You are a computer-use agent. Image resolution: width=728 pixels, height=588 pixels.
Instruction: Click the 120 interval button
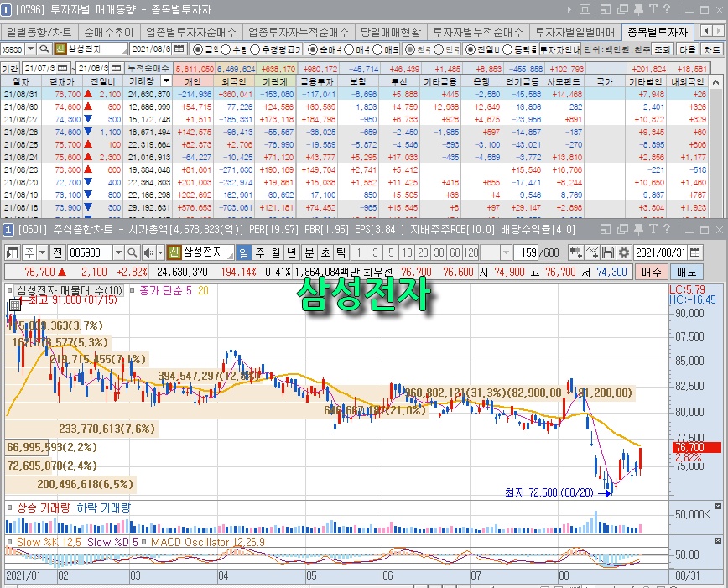pyautogui.click(x=471, y=252)
